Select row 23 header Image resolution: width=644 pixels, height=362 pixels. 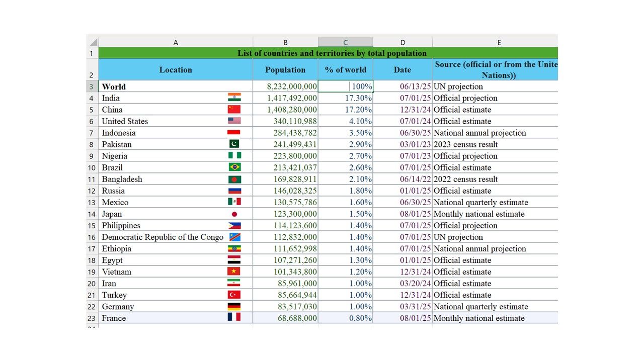(92, 318)
